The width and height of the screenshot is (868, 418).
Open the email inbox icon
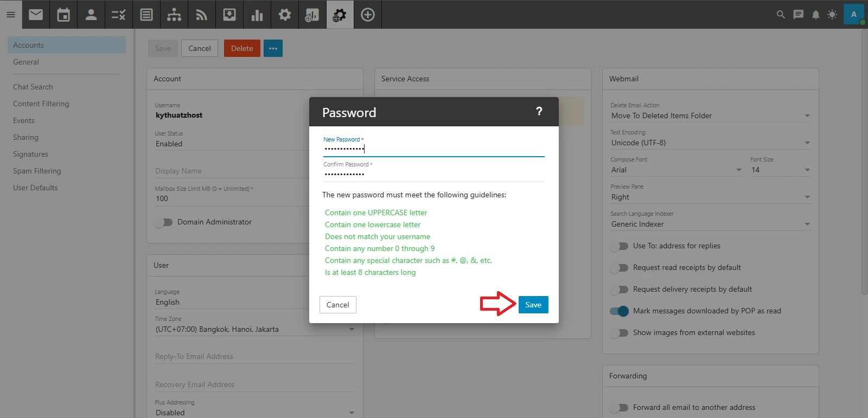point(36,15)
